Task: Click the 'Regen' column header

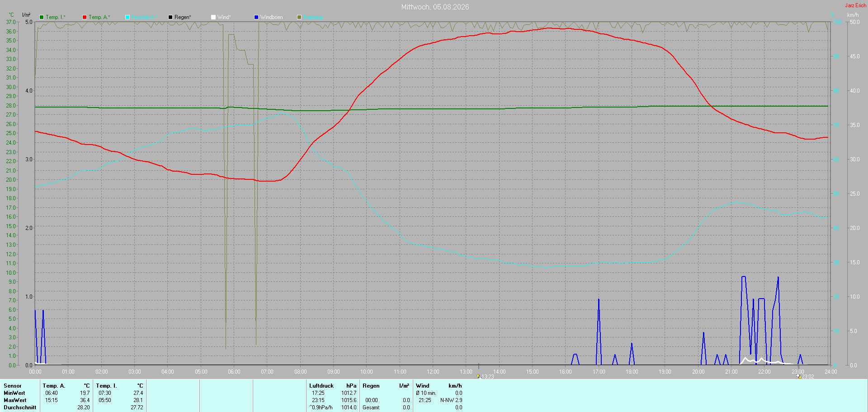Action: [x=371, y=386]
